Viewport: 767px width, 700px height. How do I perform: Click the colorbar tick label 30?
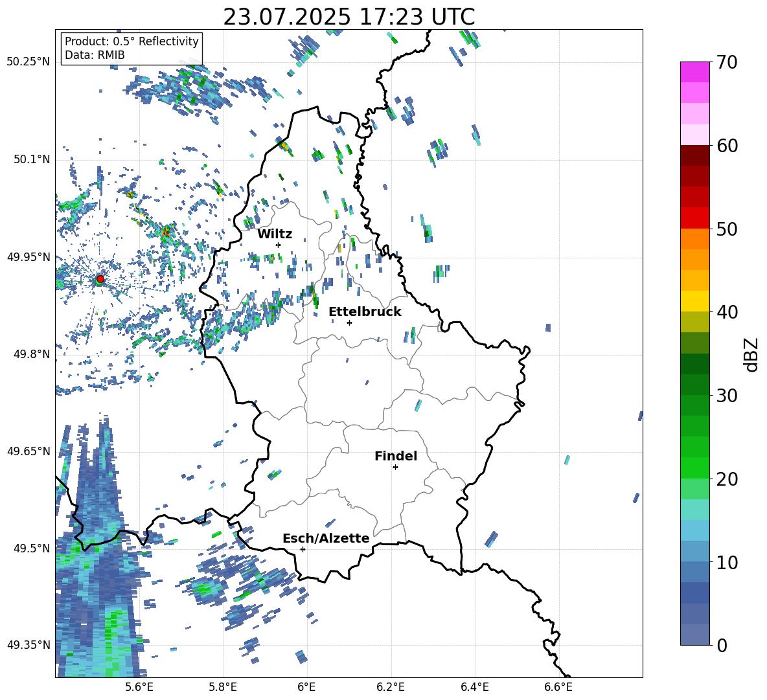726,396
